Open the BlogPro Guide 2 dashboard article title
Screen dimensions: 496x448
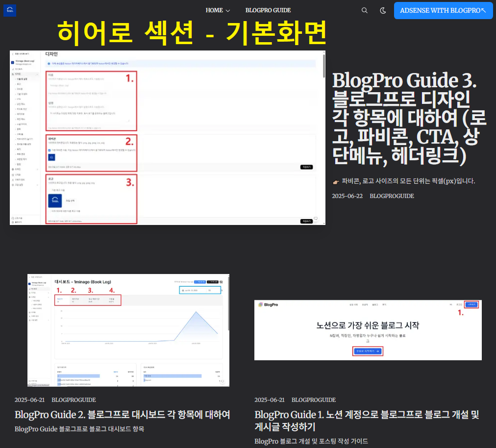coord(123,415)
